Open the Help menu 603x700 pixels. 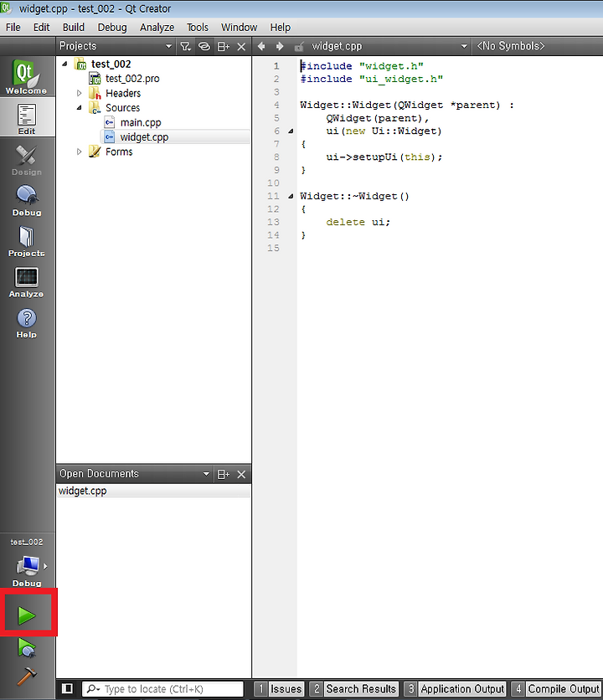[280, 28]
